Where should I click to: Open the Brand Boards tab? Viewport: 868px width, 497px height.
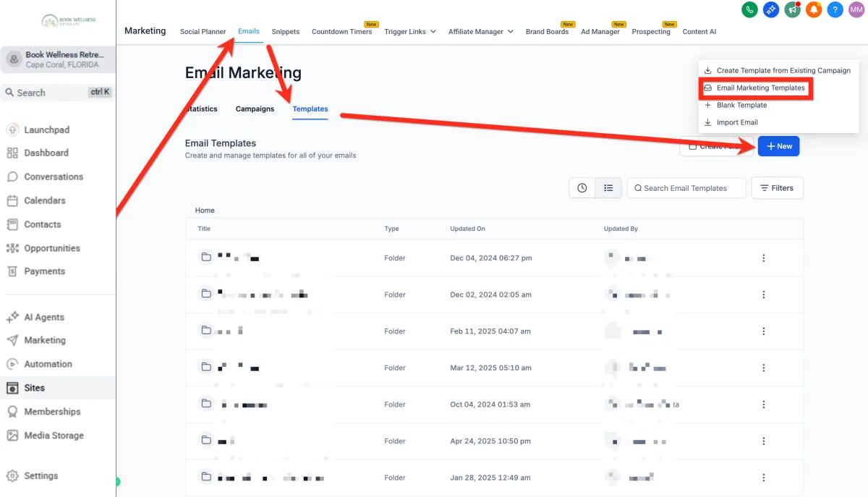(x=547, y=32)
